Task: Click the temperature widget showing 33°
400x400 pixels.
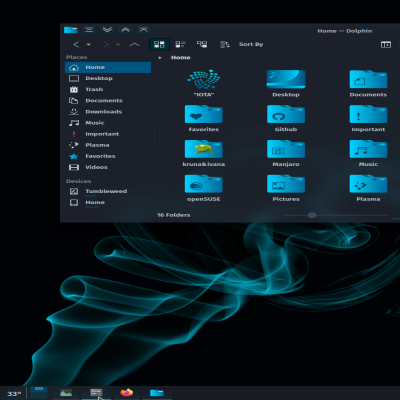Action: click(14, 394)
